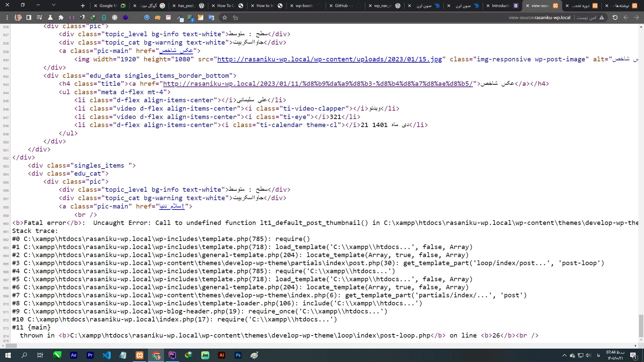Viewport: 644px width, 362px height.
Task: Open the Jm app from the taskbar
Action: (x=205, y=355)
